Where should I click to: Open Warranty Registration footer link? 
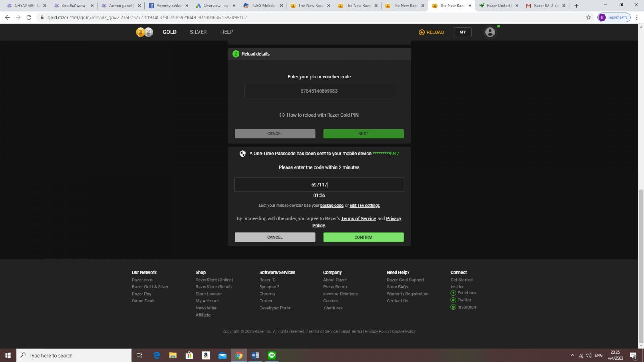(x=407, y=294)
